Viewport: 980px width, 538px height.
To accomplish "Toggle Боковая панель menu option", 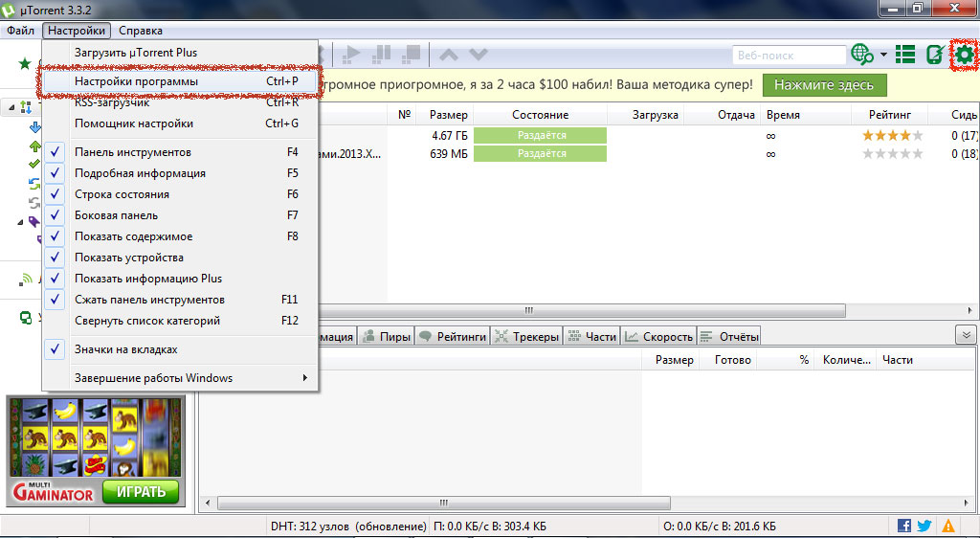I will point(180,215).
